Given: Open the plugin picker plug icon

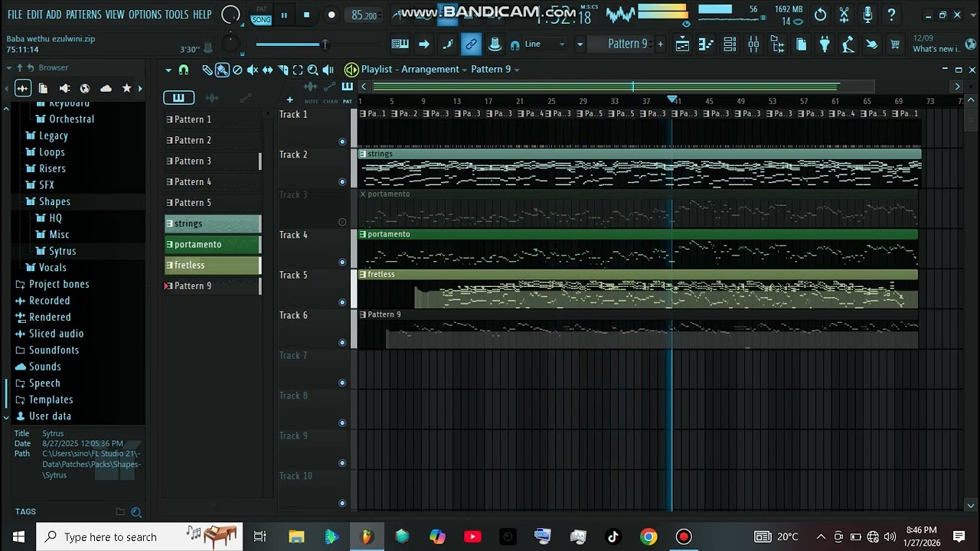Looking at the screenshot, I should [x=825, y=44].
